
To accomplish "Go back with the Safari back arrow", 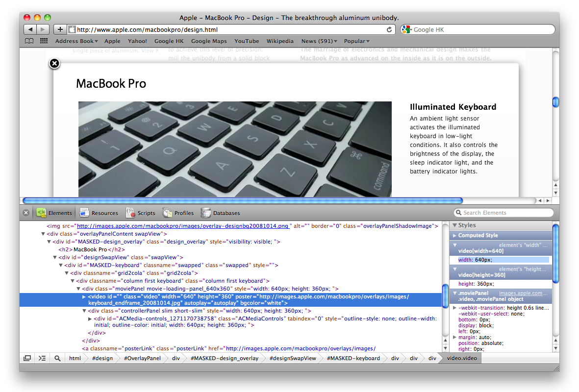I will [30, 29].
